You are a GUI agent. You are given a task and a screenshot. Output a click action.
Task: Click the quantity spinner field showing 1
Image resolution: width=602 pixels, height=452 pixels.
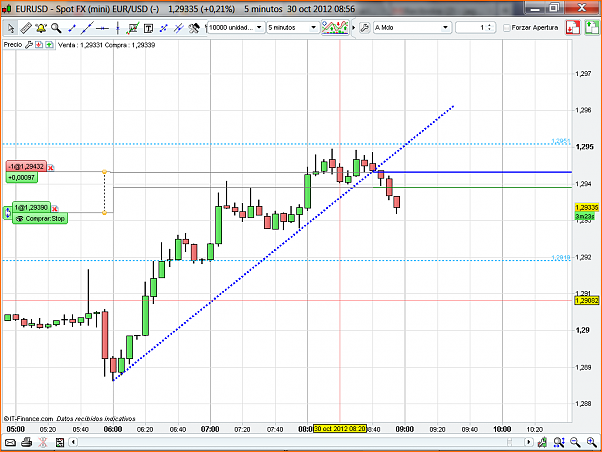[x=475, y=28]
